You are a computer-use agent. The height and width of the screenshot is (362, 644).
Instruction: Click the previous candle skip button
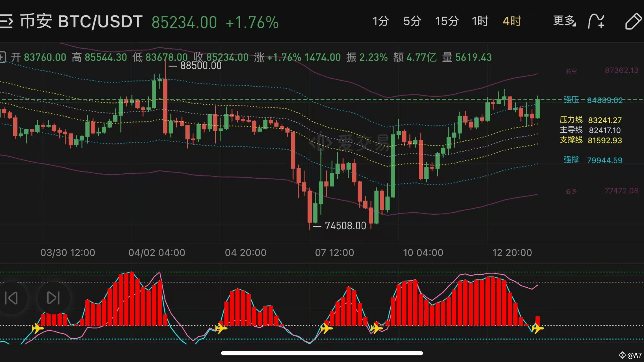tap(12, 298)
